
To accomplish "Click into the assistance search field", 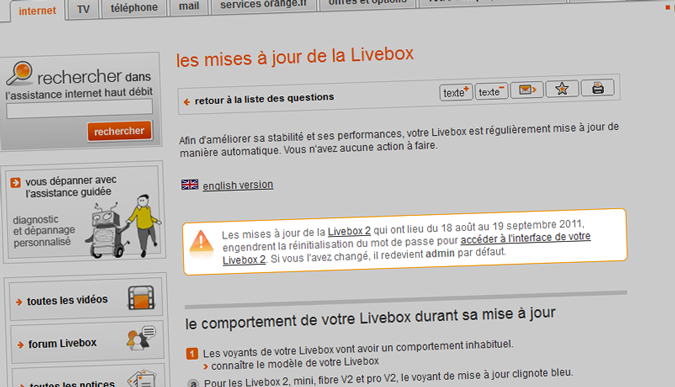I will pyautogui.click(x=80, y=108).
